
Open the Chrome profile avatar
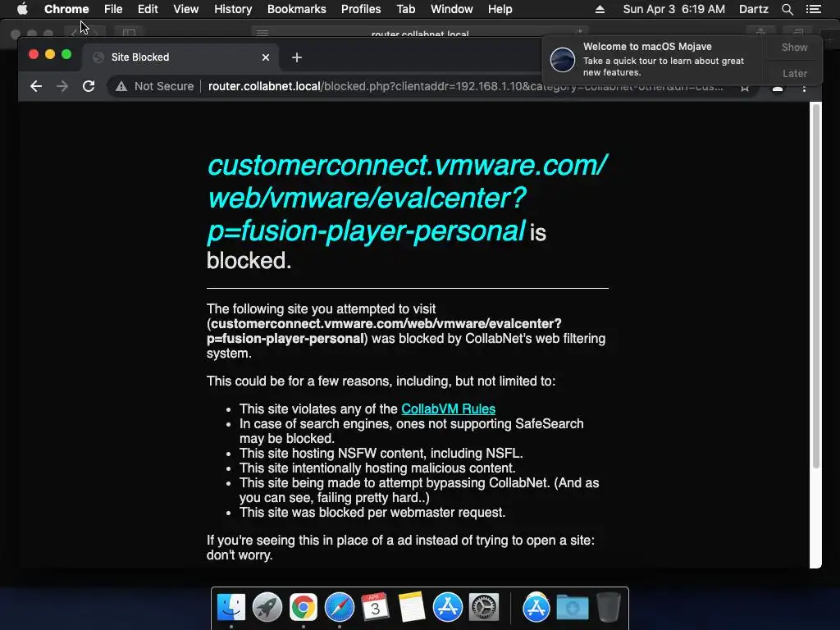coord(778,87)
